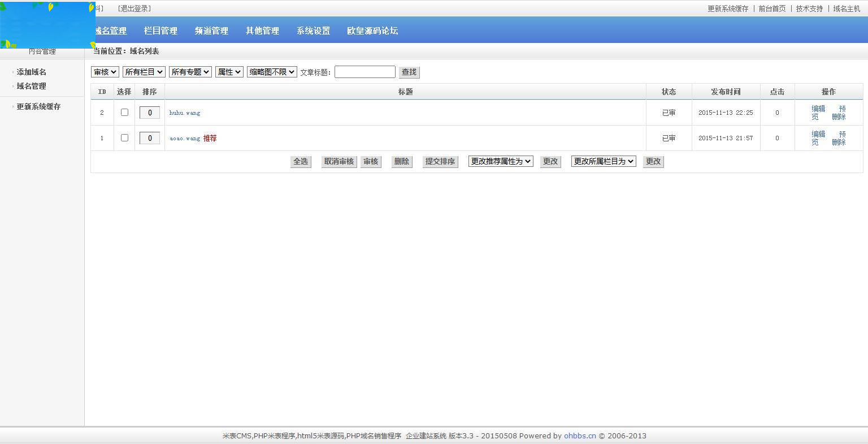Screen dimensions: 868x444
Task: Open the 更改所属栏目为 dropdown
Action: tap(602, 161)
